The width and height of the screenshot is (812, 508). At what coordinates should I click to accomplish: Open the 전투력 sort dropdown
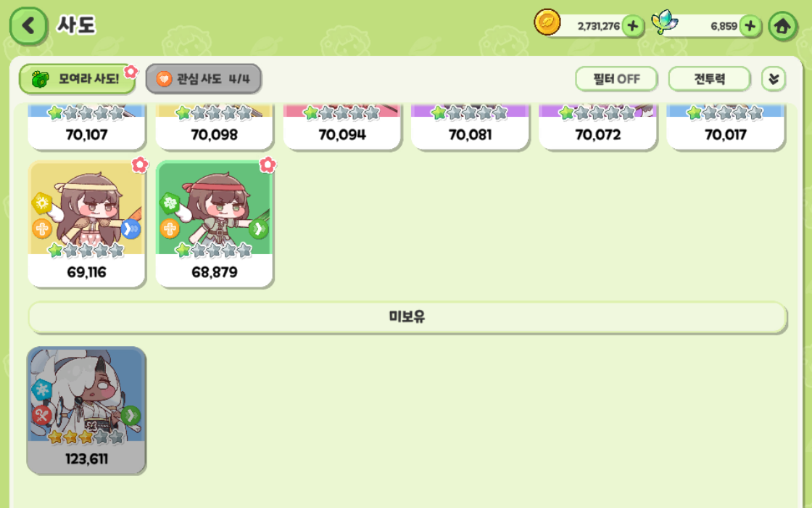click(710, 79)
